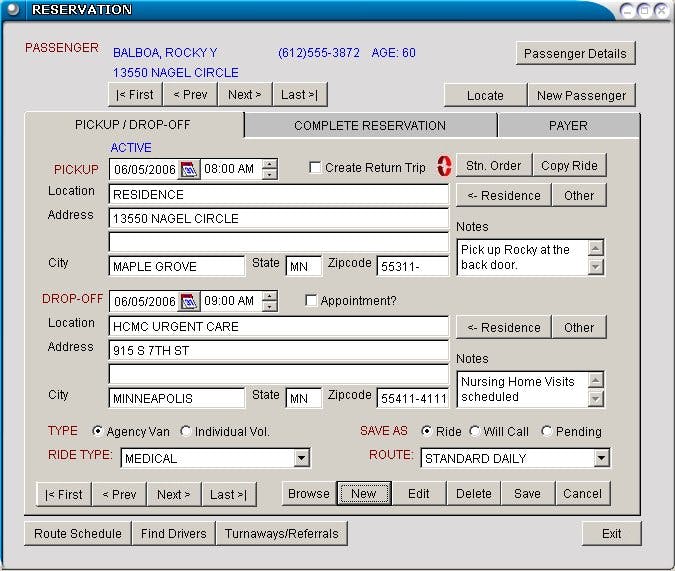This screenshot has width=675, height=571.
Task: Click the Browse button
Action: 309,493
